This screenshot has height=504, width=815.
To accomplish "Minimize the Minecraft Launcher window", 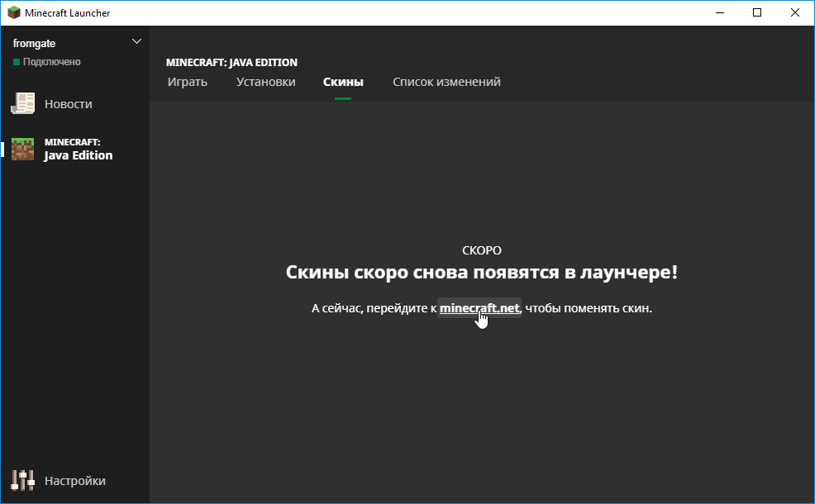I will click(x=718, y=12).
